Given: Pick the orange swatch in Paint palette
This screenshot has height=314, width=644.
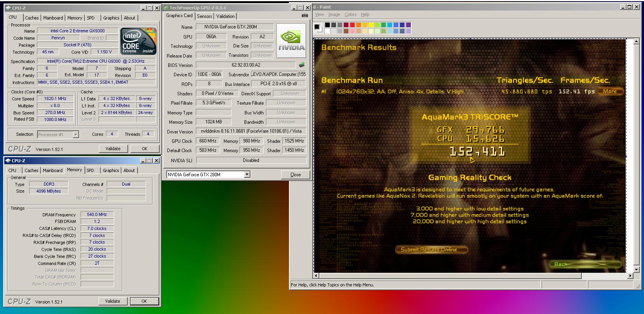Looking at the screenshot, I should click(359, 25).
